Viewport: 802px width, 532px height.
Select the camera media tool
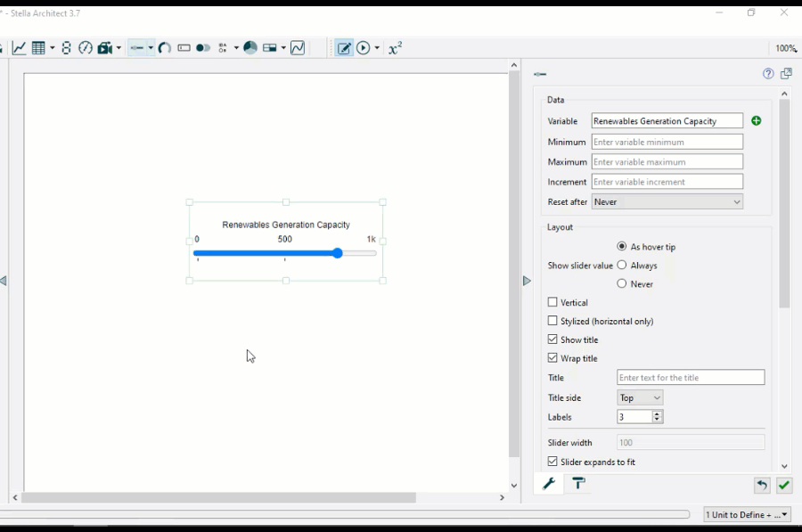click(x=105, y=48)
